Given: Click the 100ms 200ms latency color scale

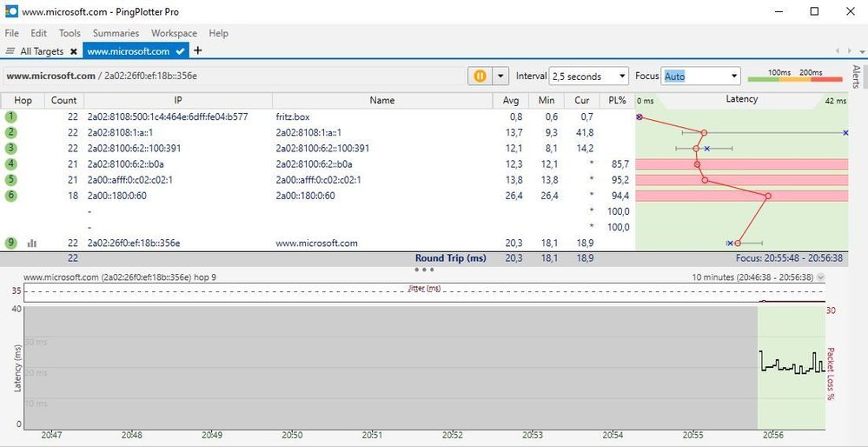Looking at the screenshot, I should (x=795, y=76).
